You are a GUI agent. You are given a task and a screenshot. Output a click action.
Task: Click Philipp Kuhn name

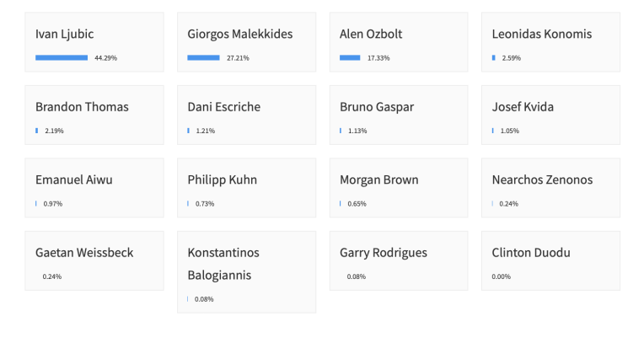point(223,180)
